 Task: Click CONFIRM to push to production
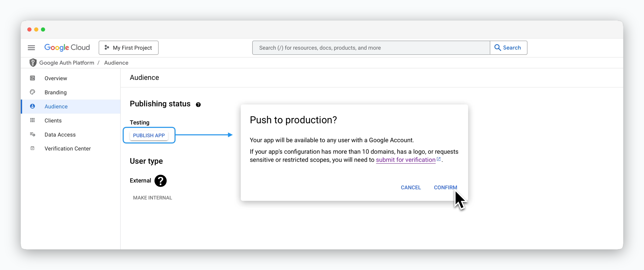[x=445, y=187]
